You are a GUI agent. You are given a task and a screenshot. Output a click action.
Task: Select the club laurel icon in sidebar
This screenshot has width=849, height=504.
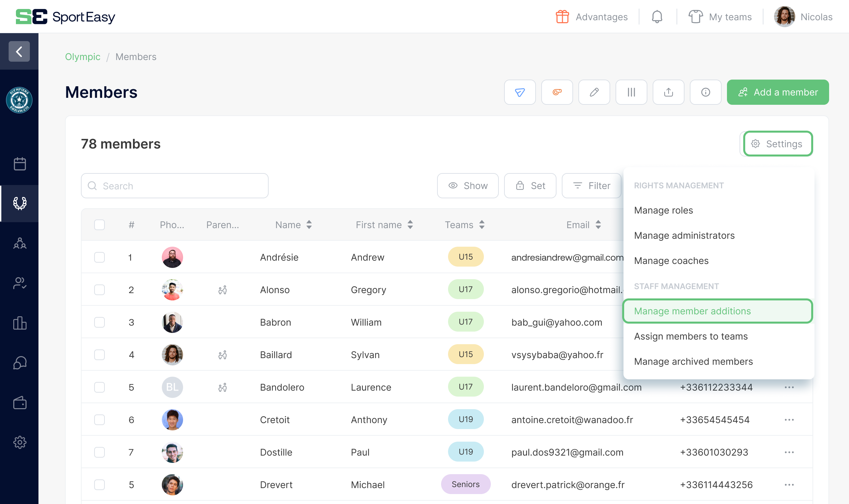(x=19, y=204)
